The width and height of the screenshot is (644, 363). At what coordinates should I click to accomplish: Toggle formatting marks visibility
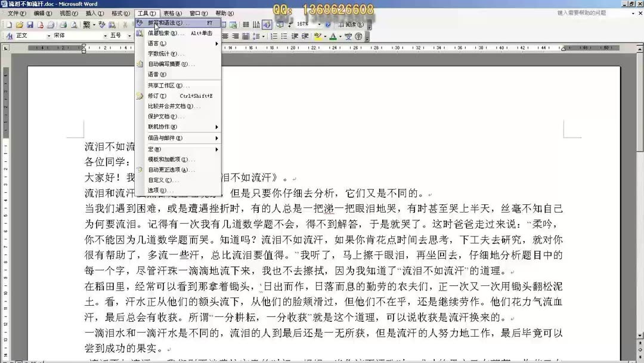click(290, 26)
